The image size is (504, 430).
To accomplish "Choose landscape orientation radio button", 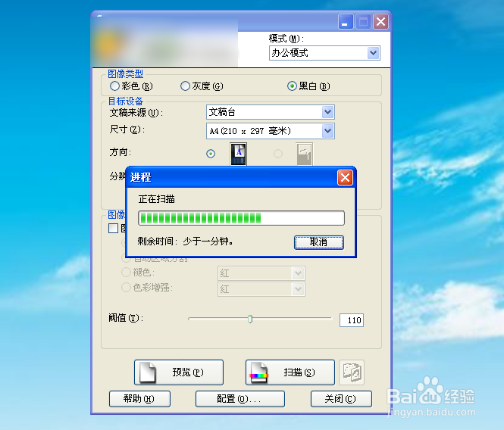I will pos(278,154).
